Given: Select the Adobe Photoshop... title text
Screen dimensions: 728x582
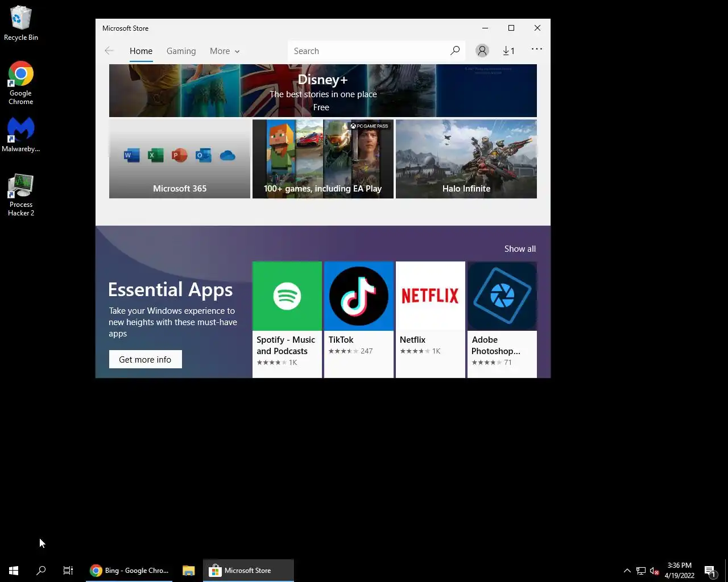Looking at the screenshot, I should click(496, 346).
